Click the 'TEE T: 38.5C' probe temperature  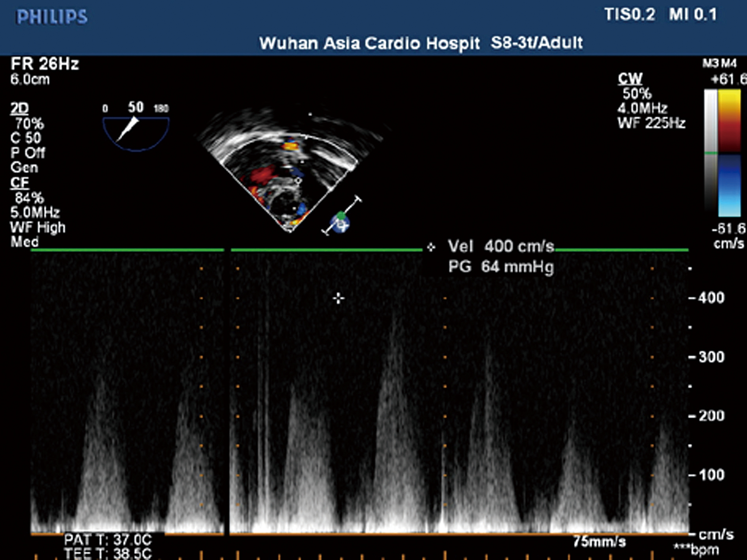[x=108, y=554]
